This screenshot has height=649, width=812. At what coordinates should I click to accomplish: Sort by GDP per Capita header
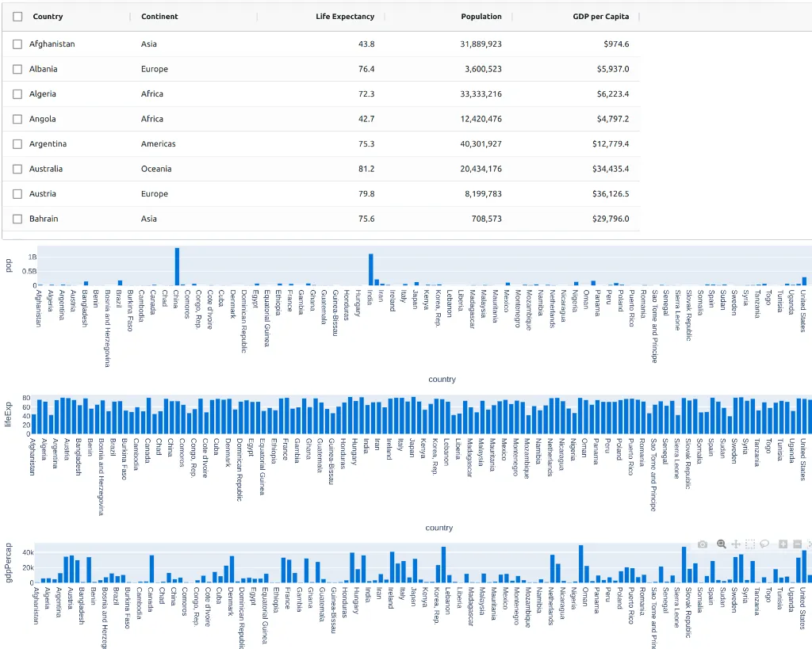(x=600, y=17)
